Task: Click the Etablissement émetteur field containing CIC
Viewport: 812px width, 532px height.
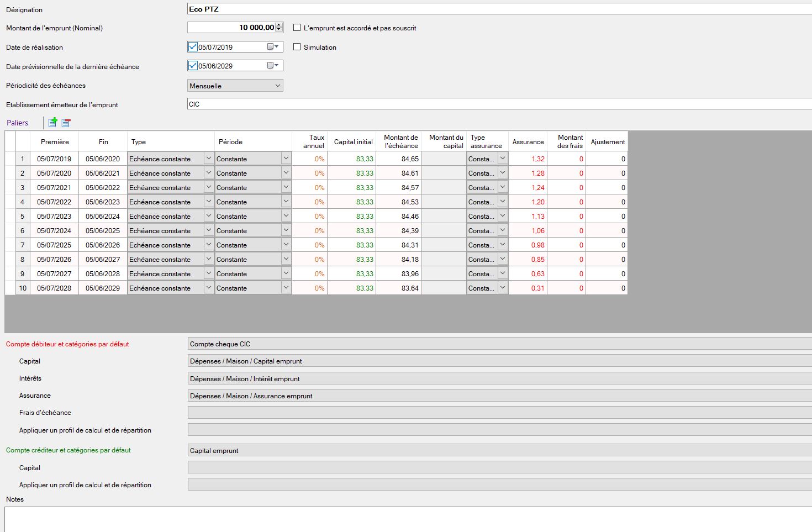Action: 497,104
